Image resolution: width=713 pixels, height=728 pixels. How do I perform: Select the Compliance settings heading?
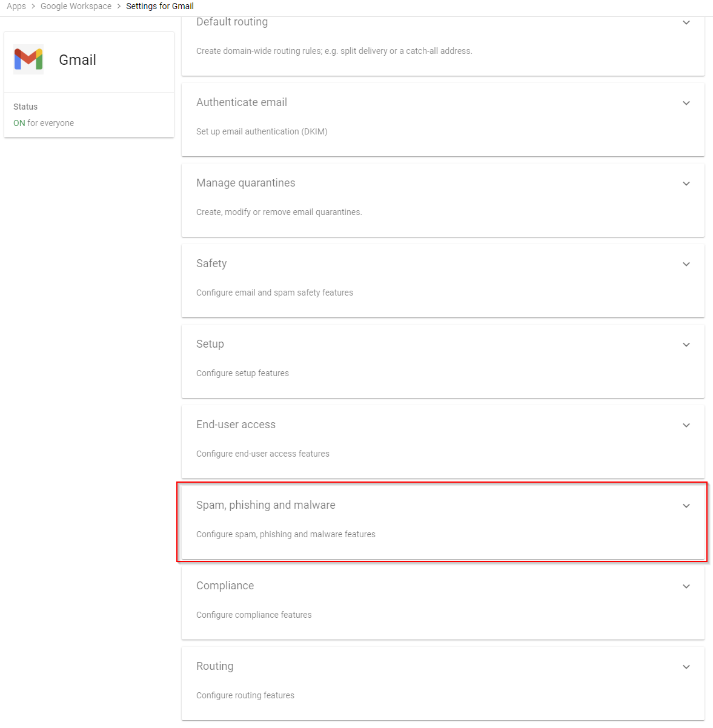point(225,586)
